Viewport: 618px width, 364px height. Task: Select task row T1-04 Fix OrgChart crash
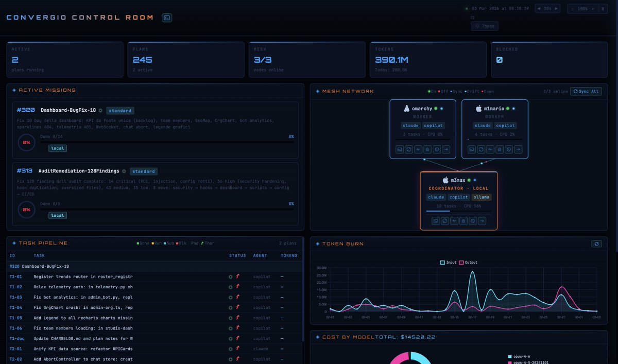(x=154, y=307)
